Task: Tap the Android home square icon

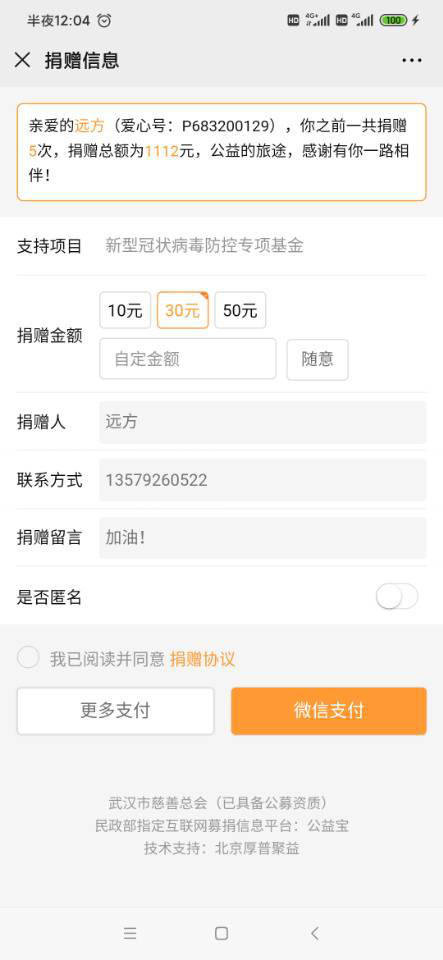Action: [222, 933]
